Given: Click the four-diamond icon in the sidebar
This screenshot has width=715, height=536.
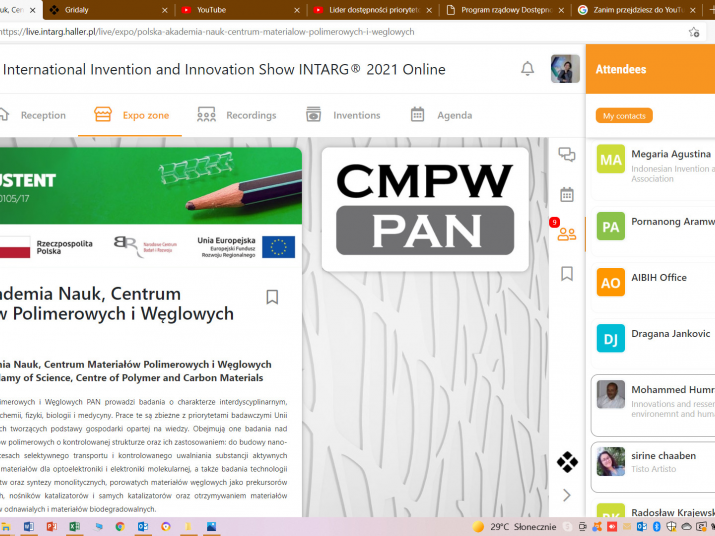Looking at the screenshot, I should point(567,462).
